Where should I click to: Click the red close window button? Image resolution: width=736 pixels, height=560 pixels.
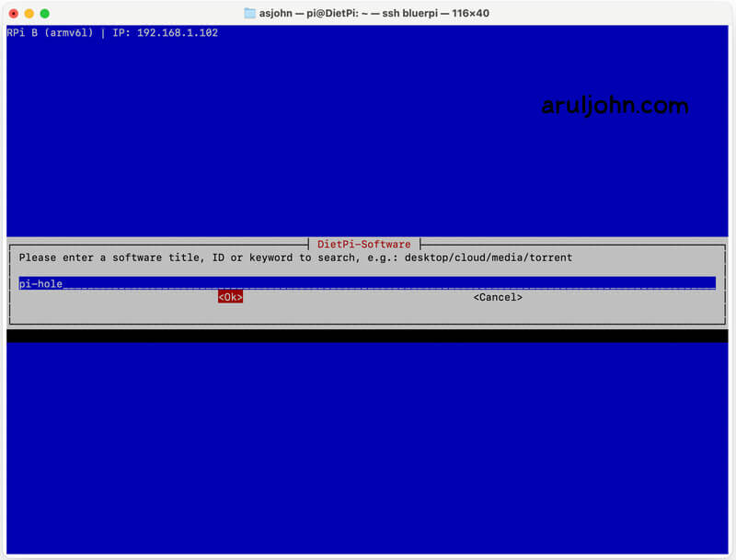[13, 14]
